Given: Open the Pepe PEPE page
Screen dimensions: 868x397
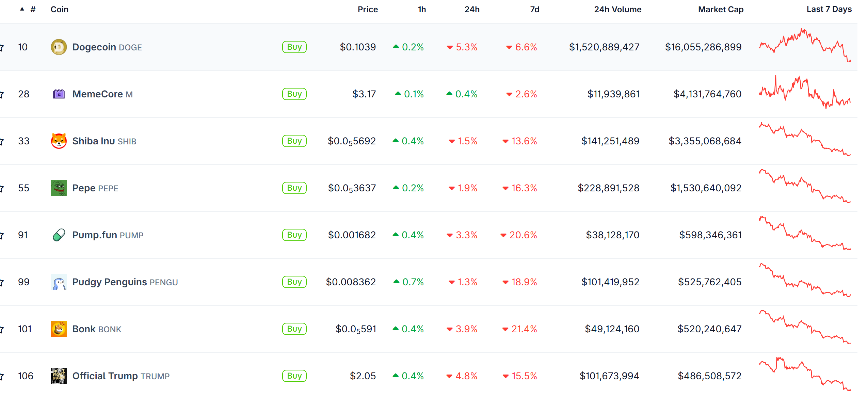Looking at the screenshot, I should 95,188.
